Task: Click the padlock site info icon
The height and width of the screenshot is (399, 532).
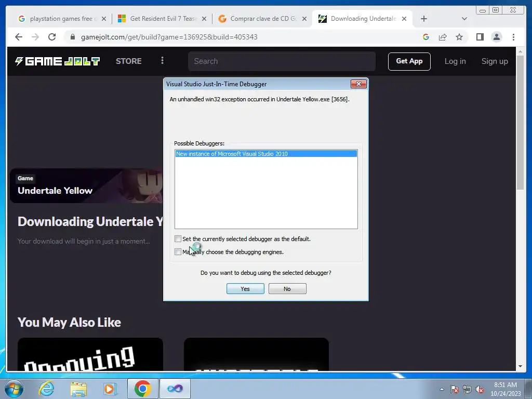Action: (x=73, y=37)
